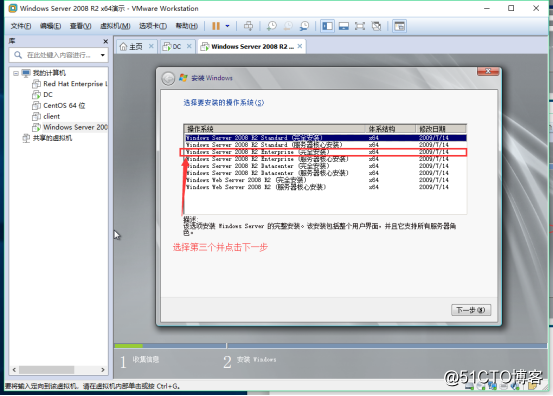The height and width of the screenshot is (396, 553).
Task: Open the snapshot manager
Action: [304, 26]
